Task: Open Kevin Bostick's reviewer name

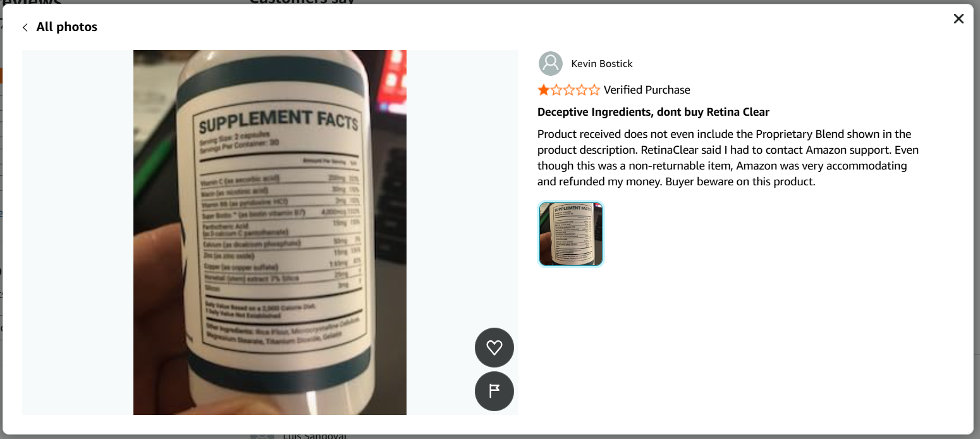Action: coord(602,63)
